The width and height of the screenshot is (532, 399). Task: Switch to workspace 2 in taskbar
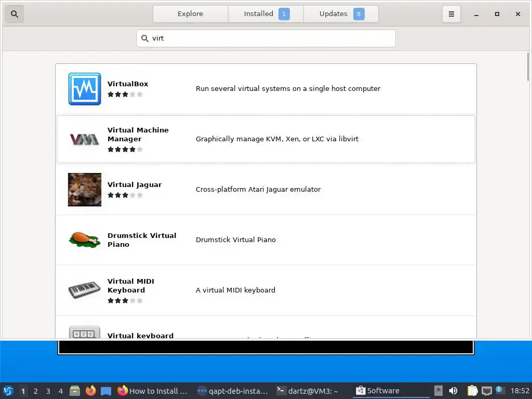click(x=36, y=391)
